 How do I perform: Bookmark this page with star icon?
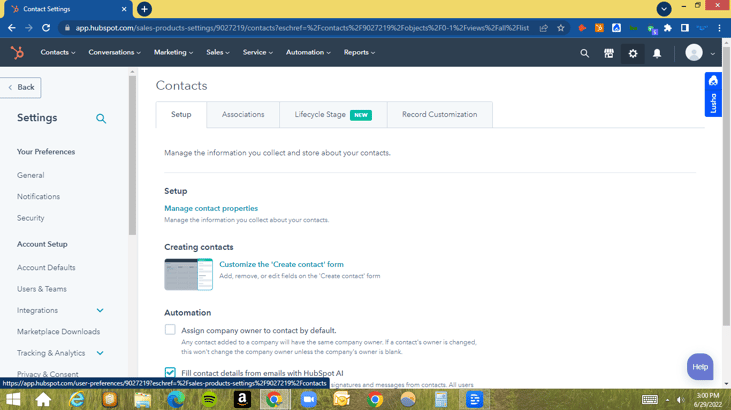pos(561,28)
